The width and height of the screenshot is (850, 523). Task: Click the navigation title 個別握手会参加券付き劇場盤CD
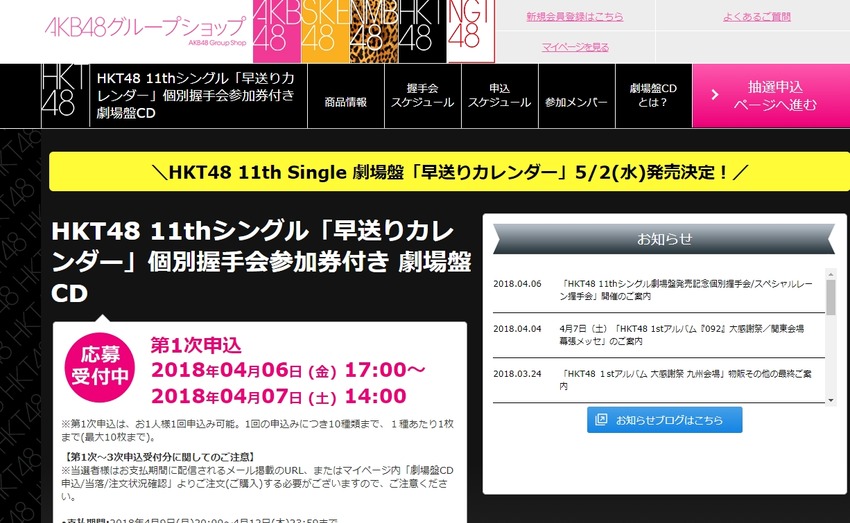click(x=196, y=95)
